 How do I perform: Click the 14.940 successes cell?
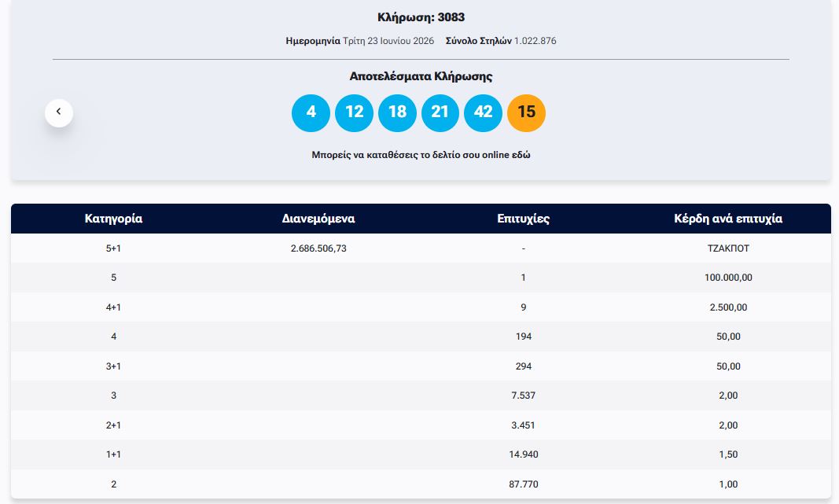tap(524, 454)
